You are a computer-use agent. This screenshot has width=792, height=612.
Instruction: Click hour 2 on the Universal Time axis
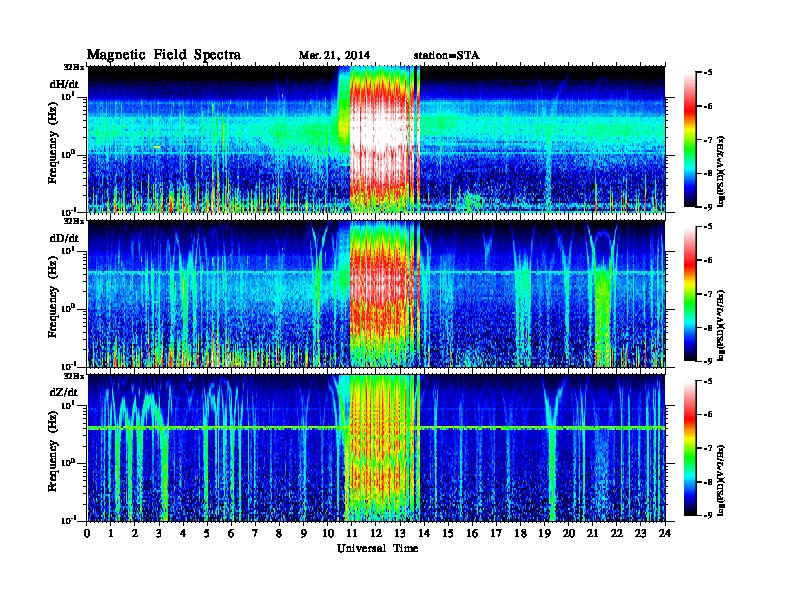coord(135,534)
